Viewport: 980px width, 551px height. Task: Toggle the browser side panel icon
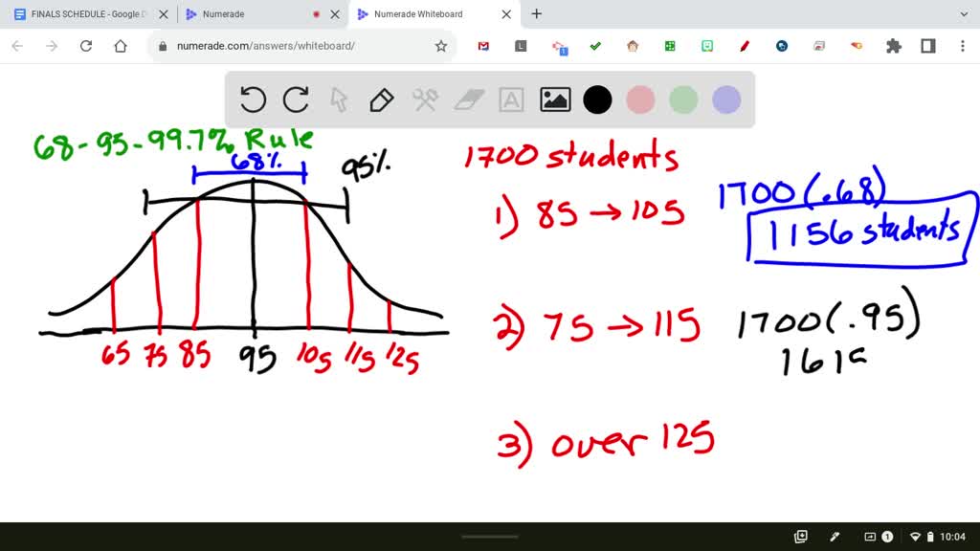pos(930,45)
